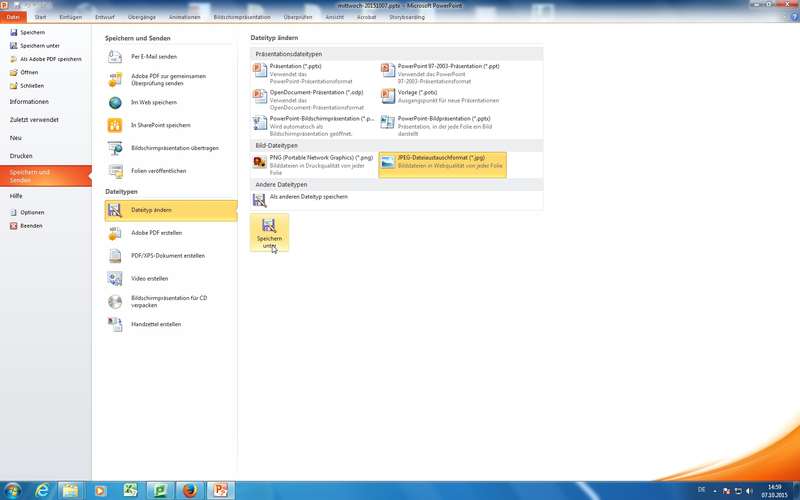Switch to the Übergänge ribbon tab

142,17
